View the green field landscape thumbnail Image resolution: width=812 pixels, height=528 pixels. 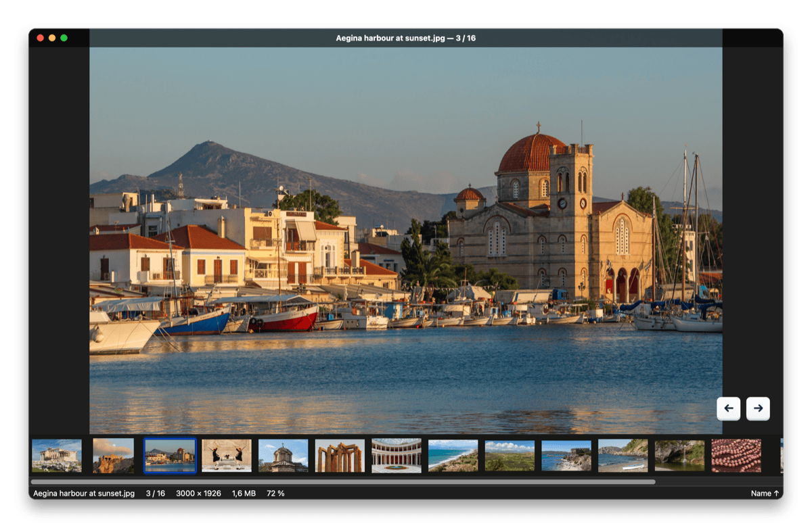510,456
